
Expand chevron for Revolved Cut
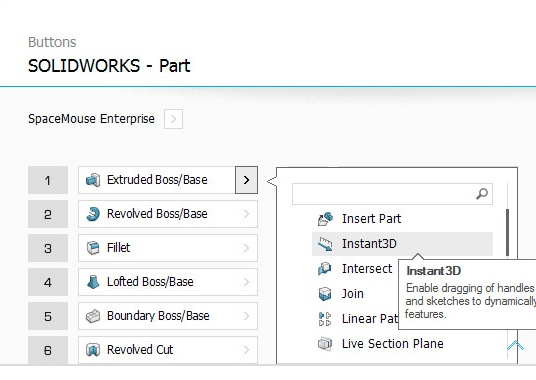[246, 350]
